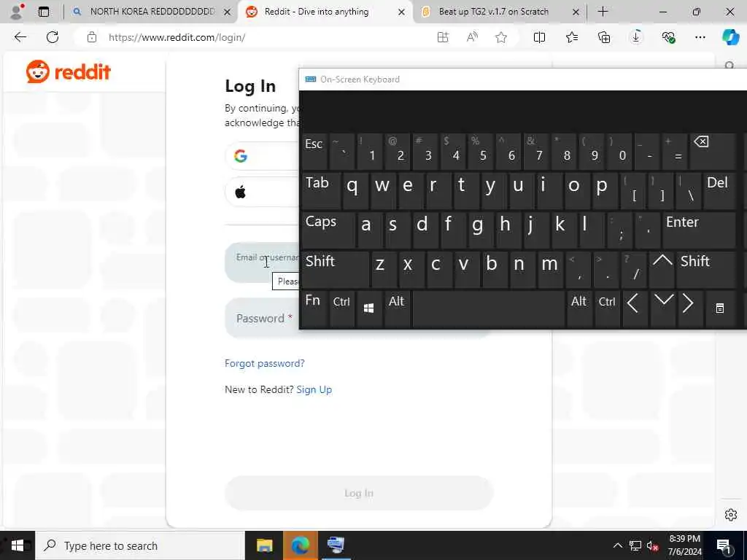This screenshot has width=747, height=560.
Task: Tap the down arrow key on keyboard
Action: coord(662,308)
